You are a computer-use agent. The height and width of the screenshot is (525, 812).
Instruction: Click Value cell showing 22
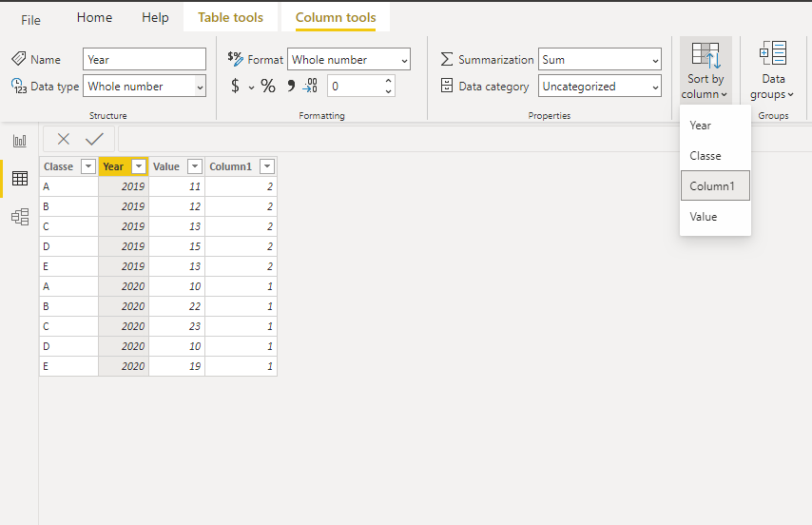click(x=177, y=306)
